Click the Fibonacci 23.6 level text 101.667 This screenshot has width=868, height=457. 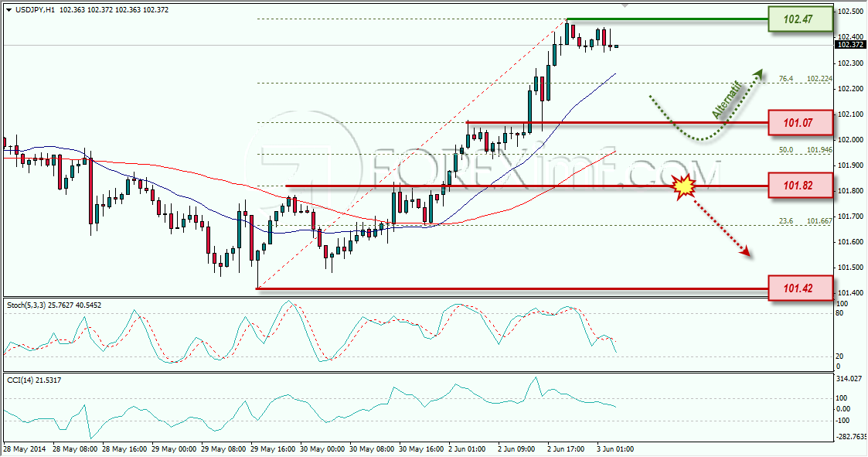[819, 220]
